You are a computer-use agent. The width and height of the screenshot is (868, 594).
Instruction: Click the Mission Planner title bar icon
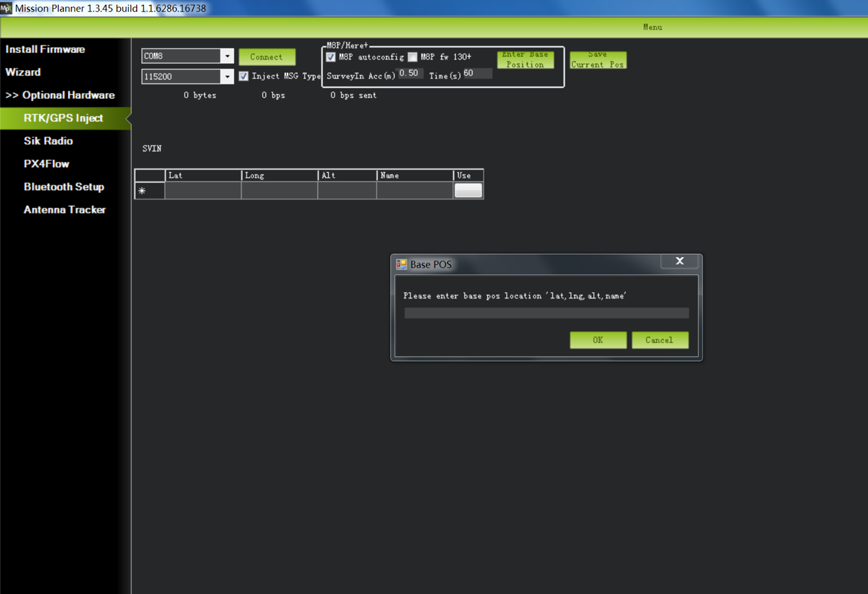[6, 8]
